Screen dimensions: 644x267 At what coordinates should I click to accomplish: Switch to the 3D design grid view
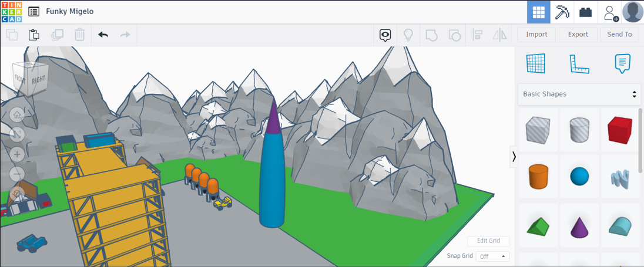point(538,12)
